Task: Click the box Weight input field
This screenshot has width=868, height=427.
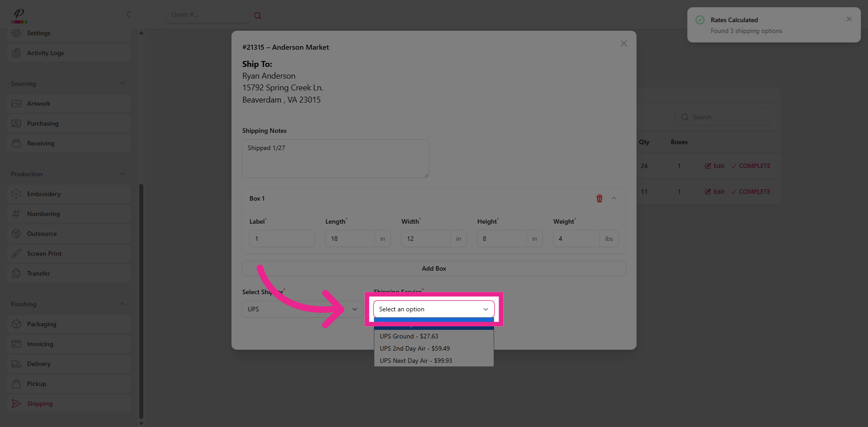Action: coord(576,239)
